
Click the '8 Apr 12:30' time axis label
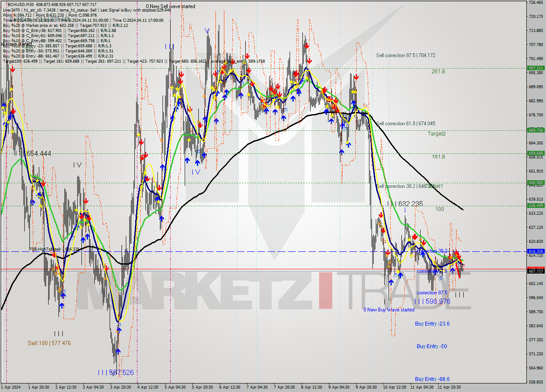click(x=311, y=387)
